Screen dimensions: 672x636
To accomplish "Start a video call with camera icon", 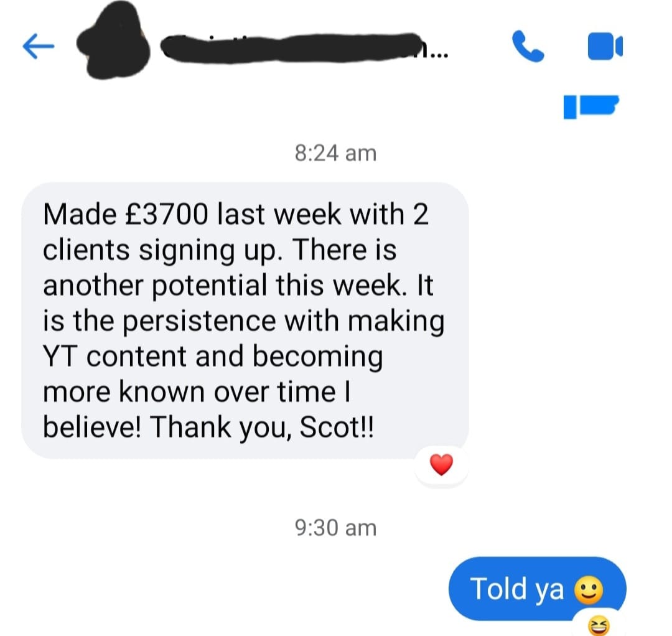I will click(605, 46).
